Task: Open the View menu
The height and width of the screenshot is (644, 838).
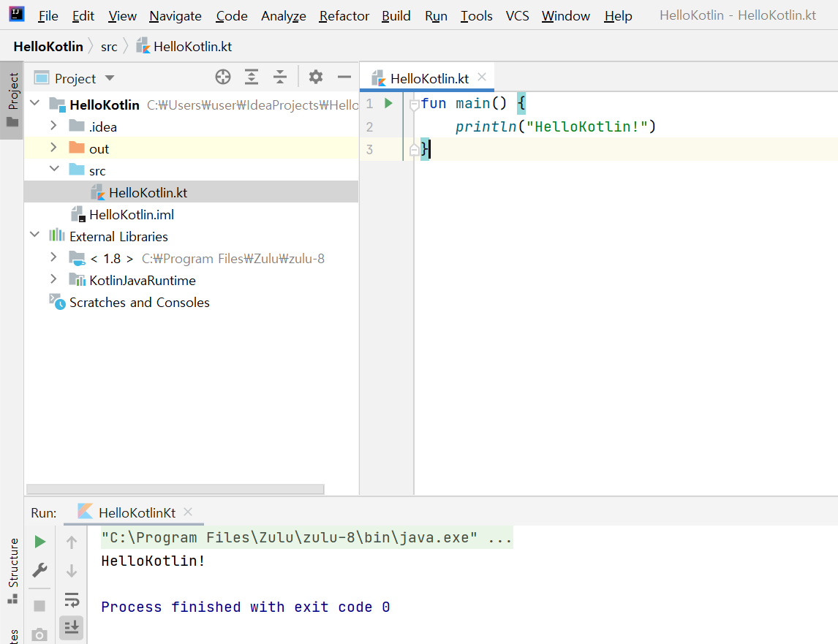Action: pos(122,16)
